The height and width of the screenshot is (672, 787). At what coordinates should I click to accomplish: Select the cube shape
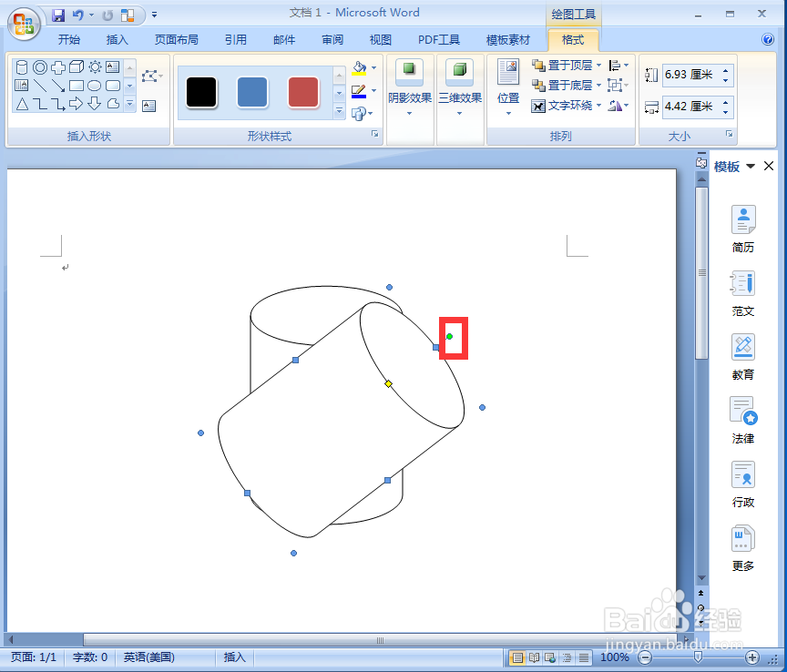[77, 66]
